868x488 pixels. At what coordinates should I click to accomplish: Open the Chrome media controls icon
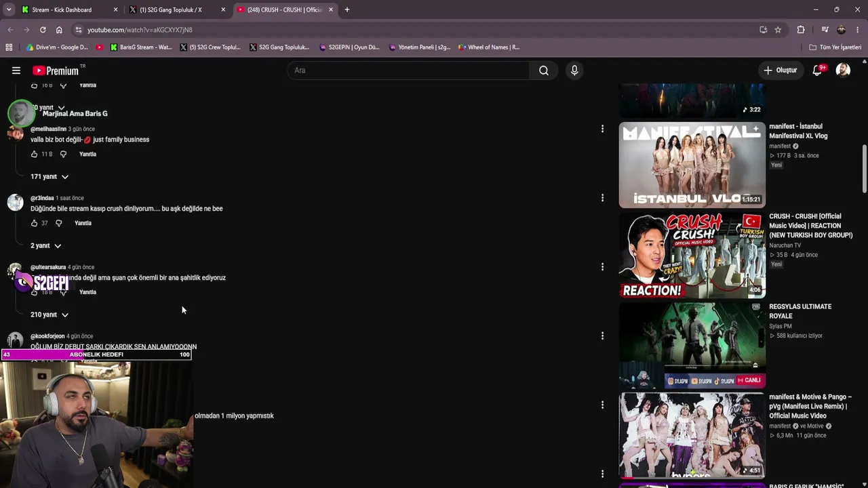[x=825, y=30]
